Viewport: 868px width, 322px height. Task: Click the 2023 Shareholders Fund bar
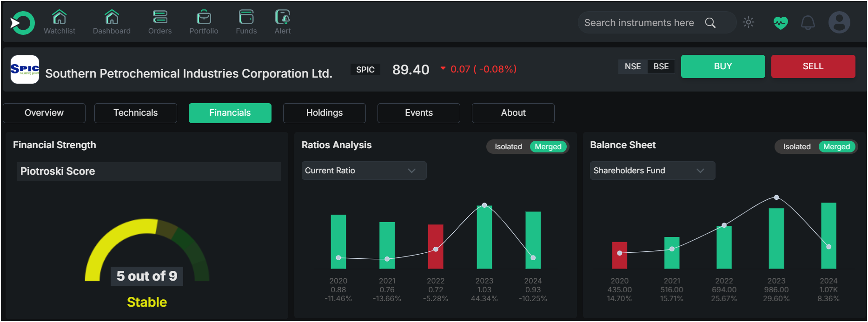776,238
